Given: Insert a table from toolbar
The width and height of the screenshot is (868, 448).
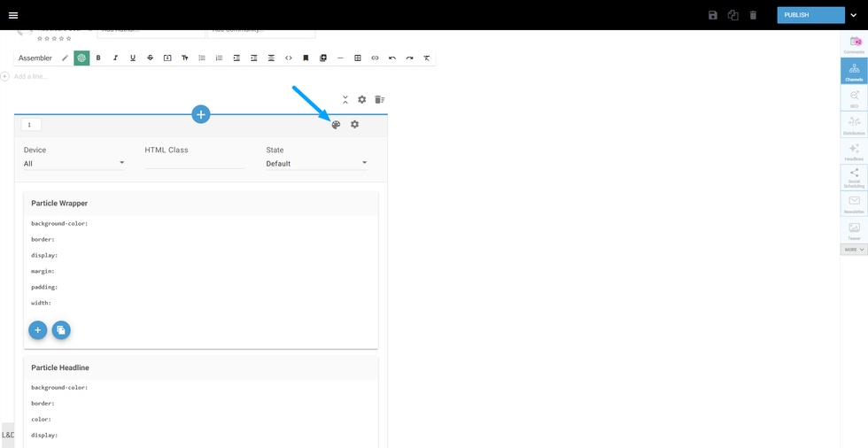Looking at the screenshot, I should pos(358,58).
